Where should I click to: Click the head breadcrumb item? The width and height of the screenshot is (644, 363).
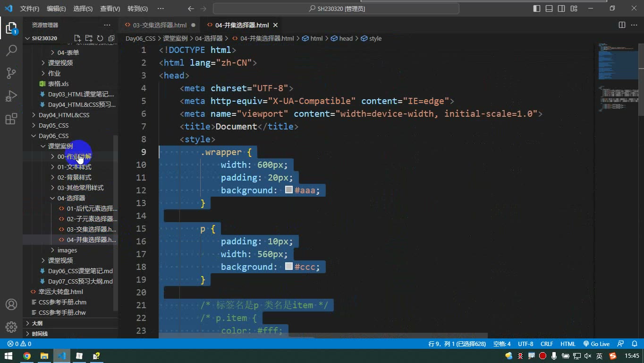pos(342,38)
